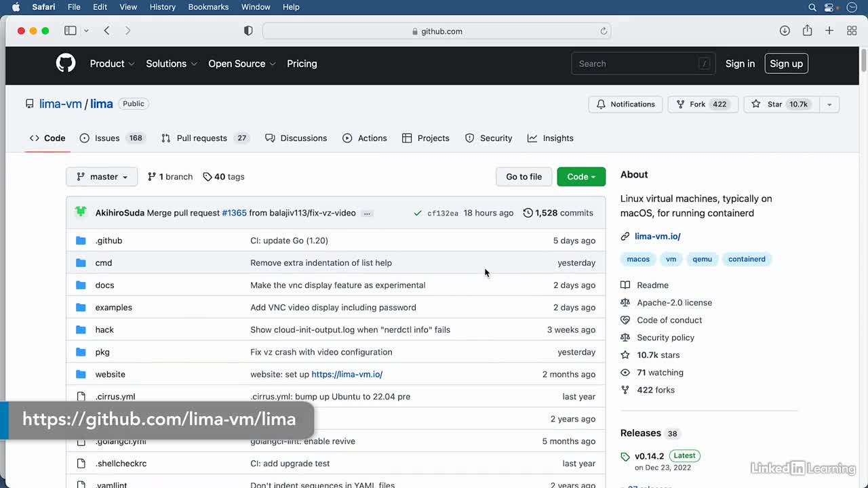Viewport: 868px width, 488px height.
Task: Open the Star lists dropdown arrow
Action: 829,104
